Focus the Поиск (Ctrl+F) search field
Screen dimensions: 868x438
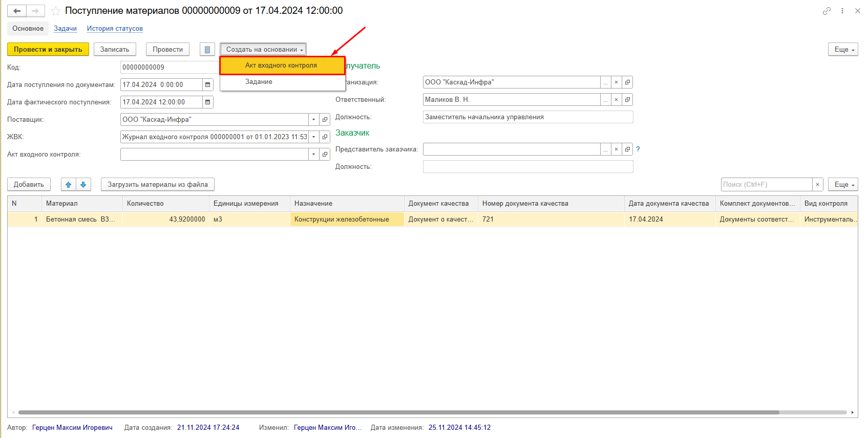click(766, 185)
